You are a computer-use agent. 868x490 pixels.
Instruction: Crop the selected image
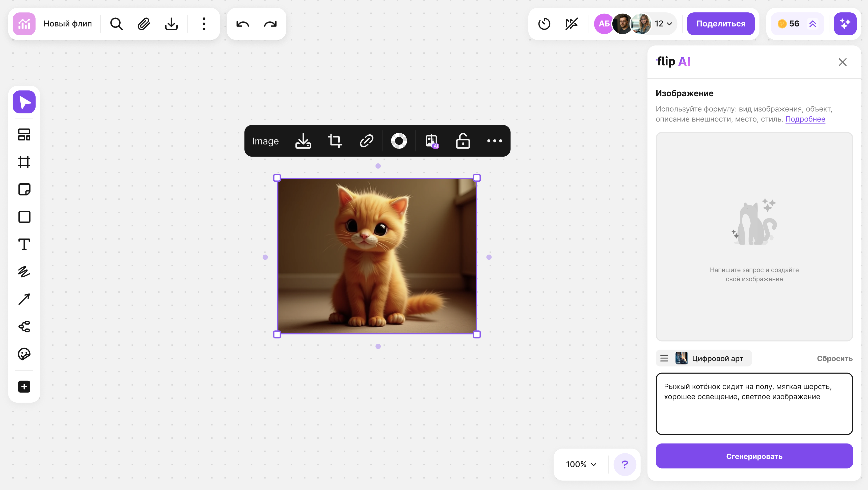tap(335, 141)
